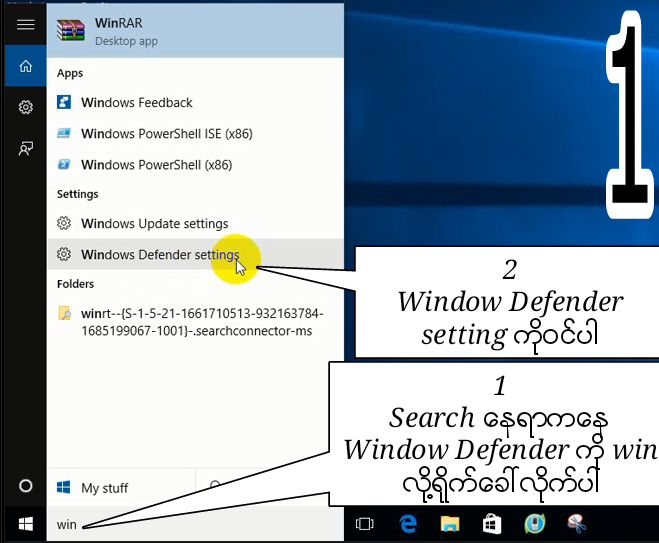Open Windows PowerShell (x86)
659x543 pixels.
tap(195, 165)
